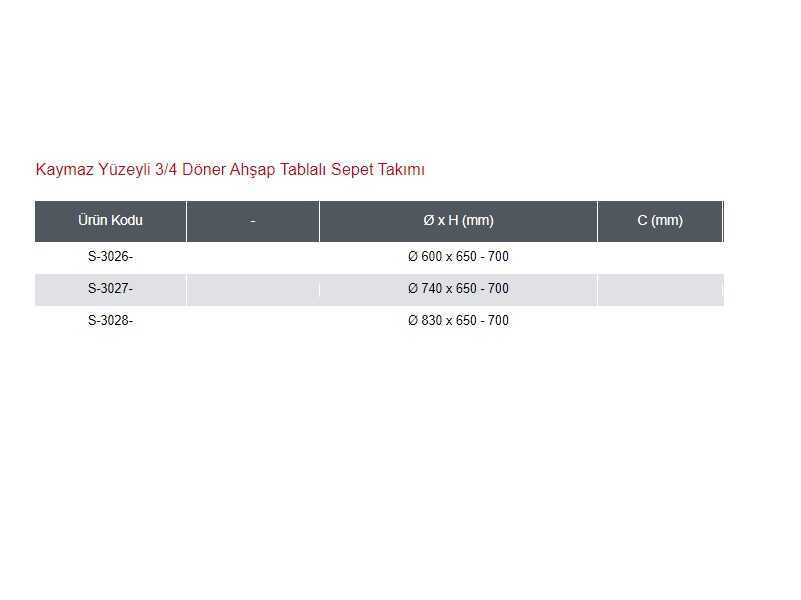Select product code S-3026-
The image size is (801, 600).
click(x=110, y=256)
